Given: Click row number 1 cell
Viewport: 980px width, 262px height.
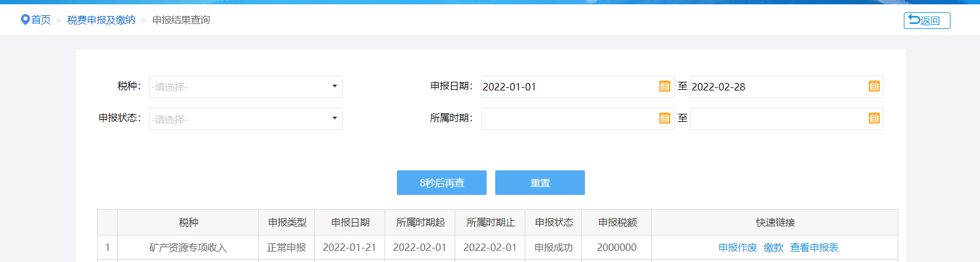Looking at the screenshot, I should 108,247.
